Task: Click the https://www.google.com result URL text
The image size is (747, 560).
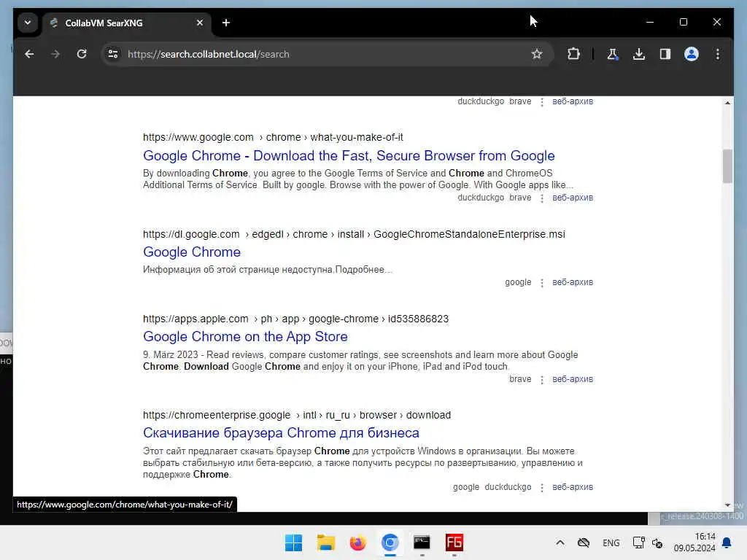Action: coord(198,138)
